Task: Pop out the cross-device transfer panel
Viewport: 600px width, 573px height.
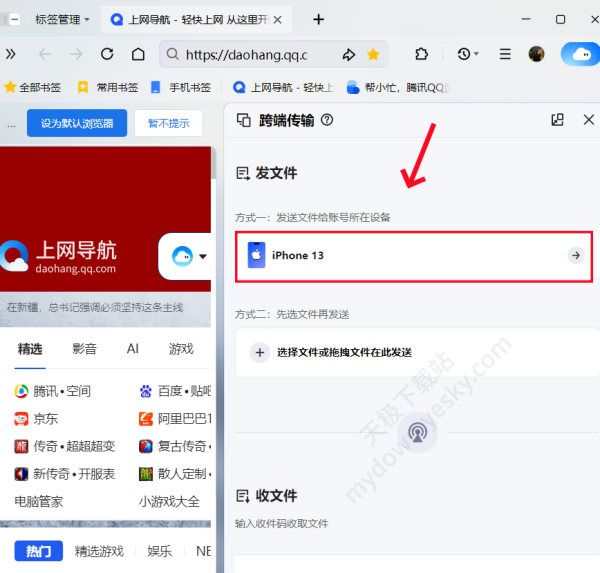Action: [558, 120]
